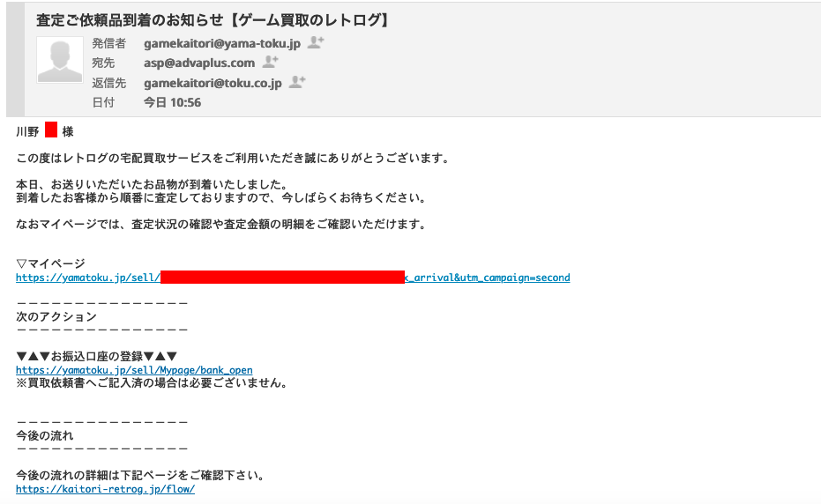Click the long red redaction bar in URL
821x504 pixels.
tap(283, 278)
